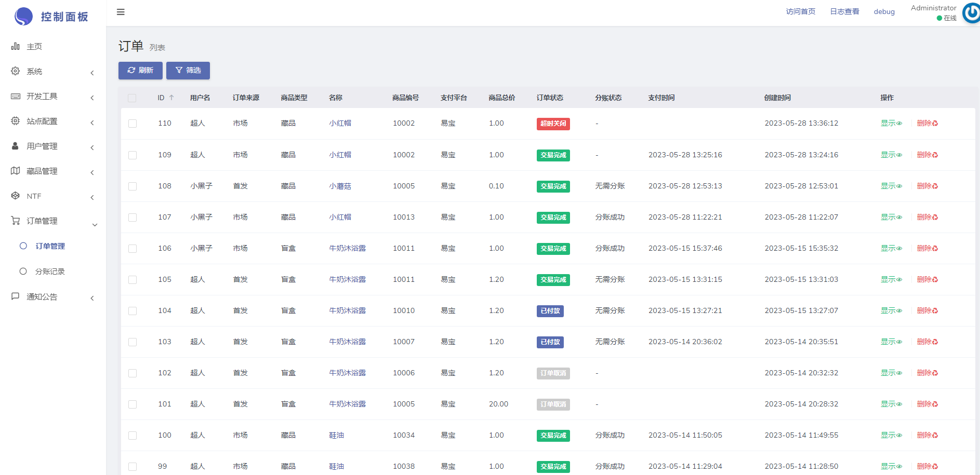Click the 站点配置 chip icon

pyautogui.click(x=16, y=121)
